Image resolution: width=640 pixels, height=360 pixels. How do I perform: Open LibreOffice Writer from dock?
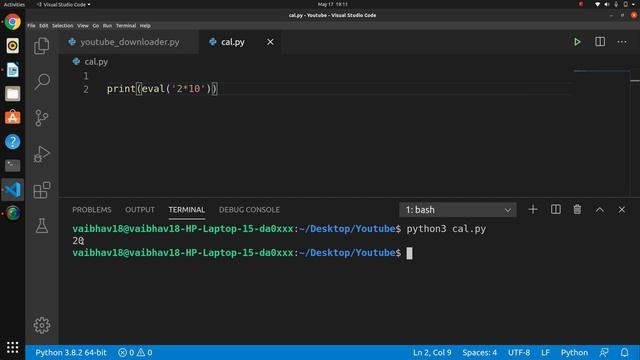(13, 70)
